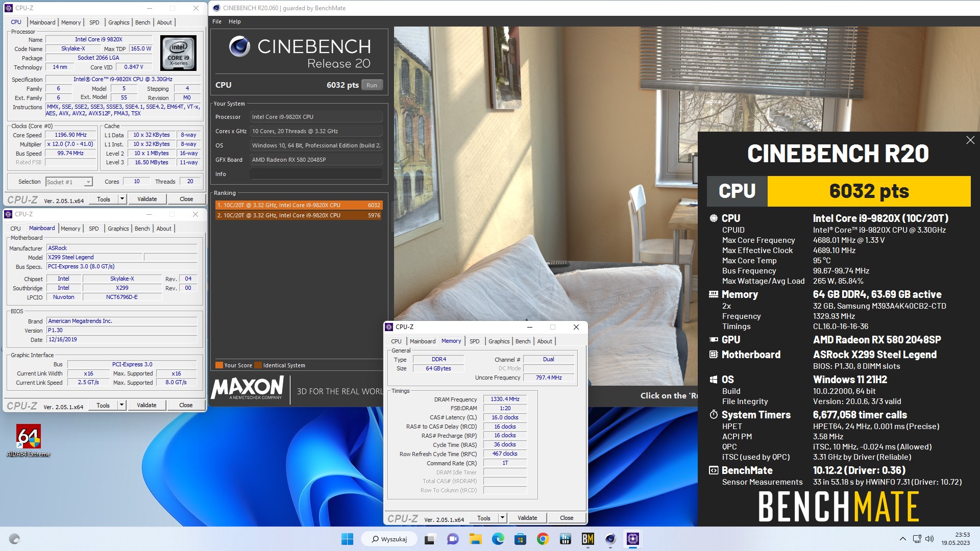Click the weather widget icon on taskbar
This screenshot has height=551, width=980.
[x=14, y=539]
